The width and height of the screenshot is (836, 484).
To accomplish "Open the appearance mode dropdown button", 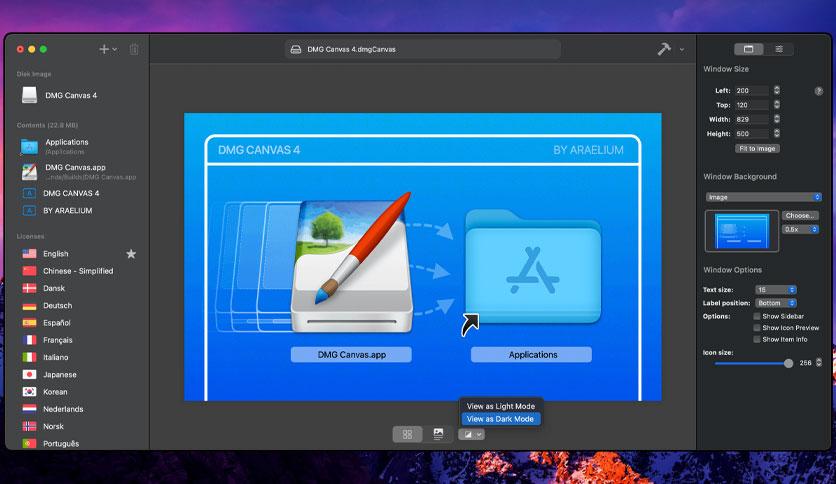I will tap(471, 434).
